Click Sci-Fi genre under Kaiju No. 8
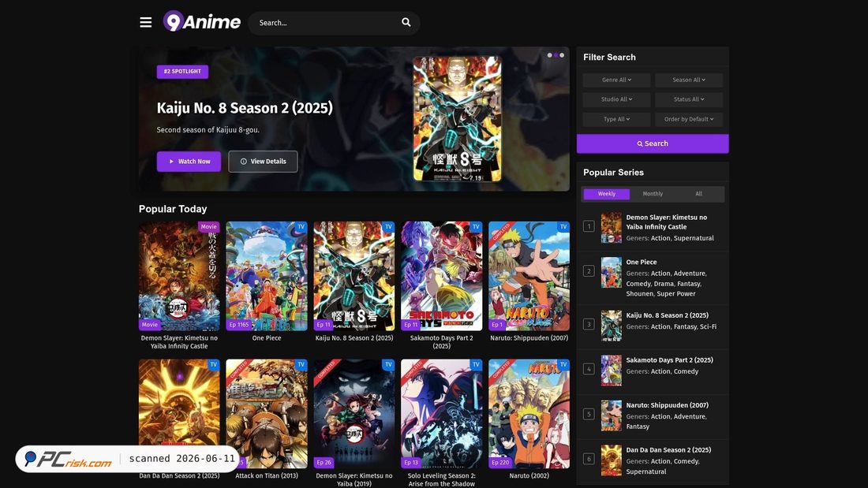Screen dimensions: 868x488 (x=708, y=327)
